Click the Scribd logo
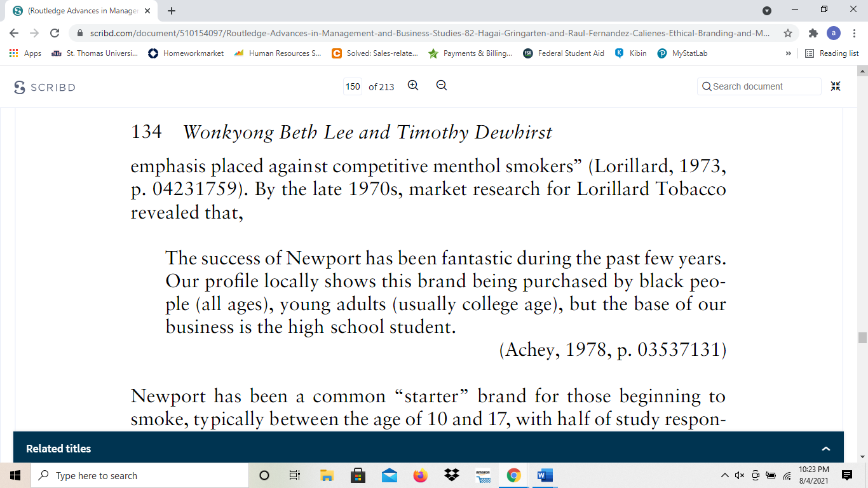Image resolution: width=868 pixels, height=488 pixels. tap(44, 87)
